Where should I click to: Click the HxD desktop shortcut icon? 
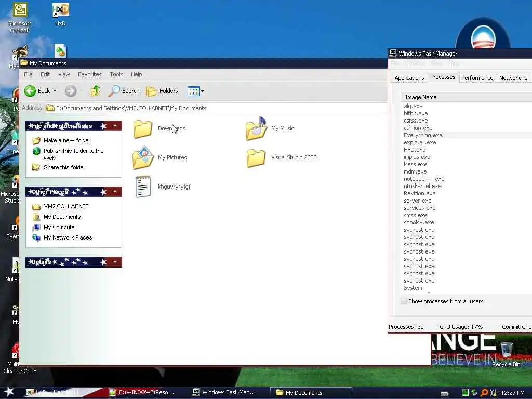click(60, 10)
